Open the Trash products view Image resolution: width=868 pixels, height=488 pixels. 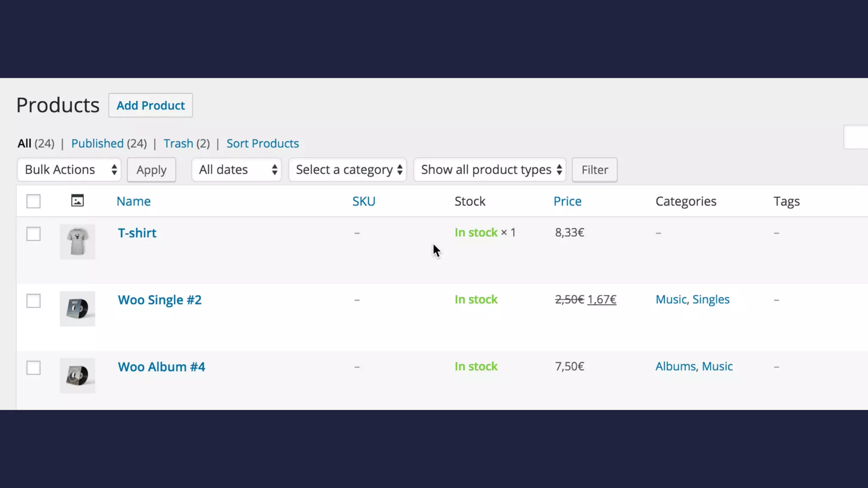click(x=178, y=144)
